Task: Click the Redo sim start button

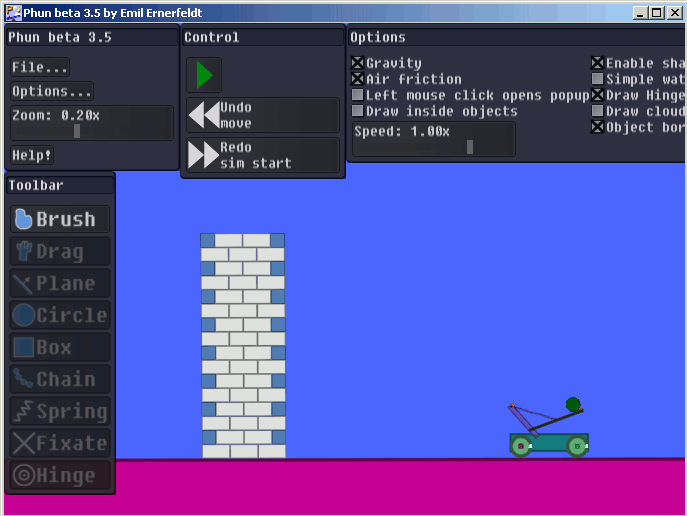Action: pyautogui.click(x=263, y=155)
